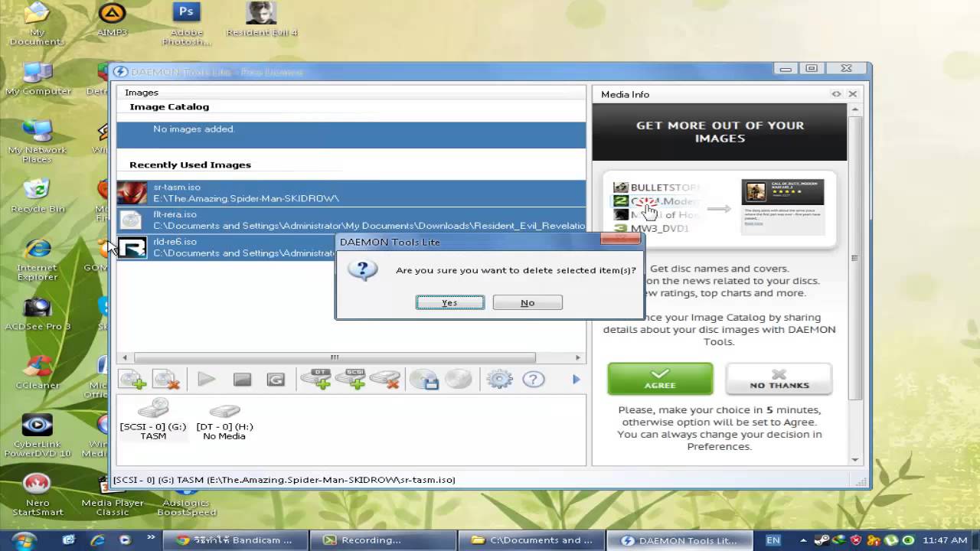Click the Remove Image toolbar icon
Viewport: 980px width, 551px height.
coord(166,380)
